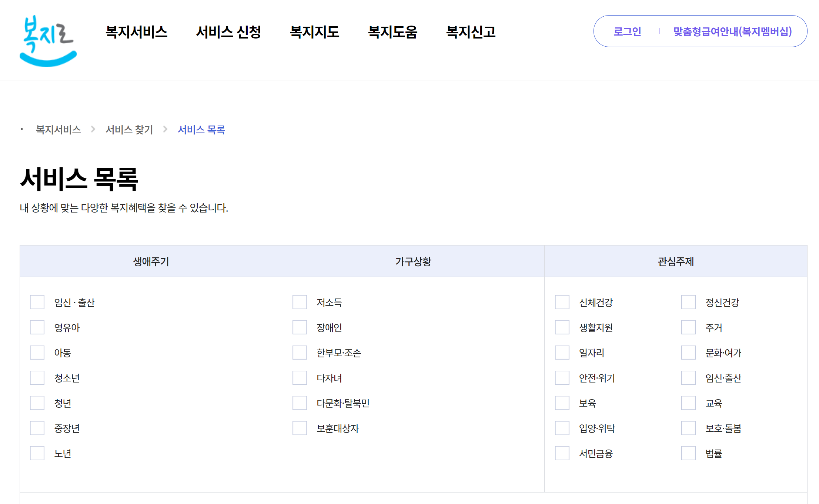Tick the 법률 checkbox
This screenshot has width=819, height=504.
[688, 453]
